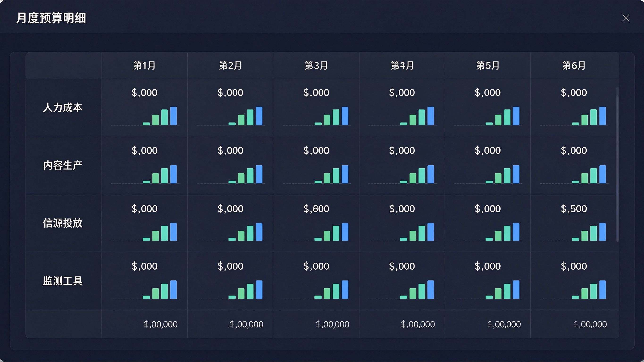This screenshot has height=362, width=644.
Task: Select the 监测工具 row label
Action: coord(63,281)
